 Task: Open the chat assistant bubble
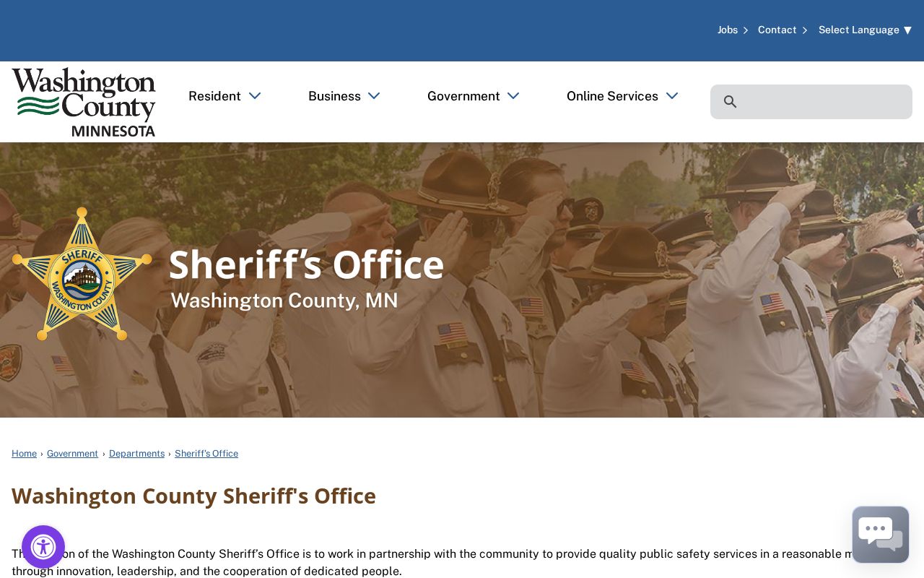pos(881,535)
